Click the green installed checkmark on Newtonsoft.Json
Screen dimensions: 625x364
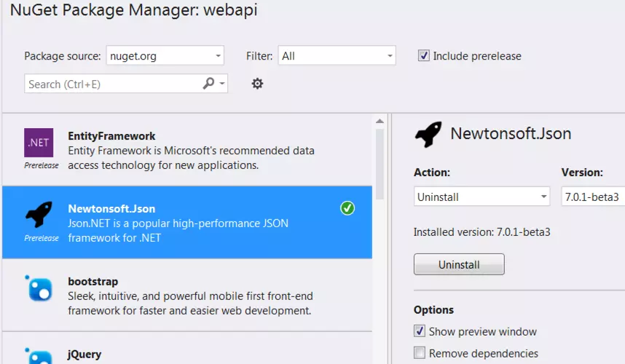pyautogui.click(x=347, y=208)
